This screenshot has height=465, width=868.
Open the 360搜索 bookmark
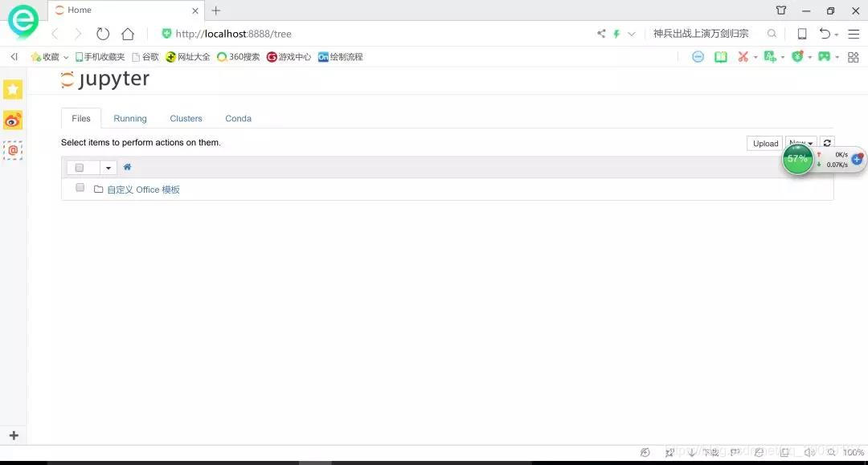pos(238,57)
